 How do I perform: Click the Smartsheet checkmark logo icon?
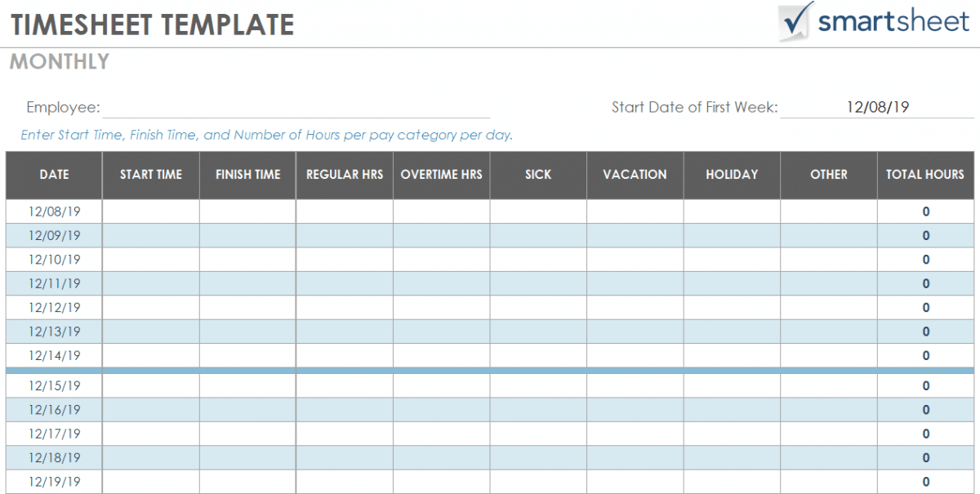point(796,22)
